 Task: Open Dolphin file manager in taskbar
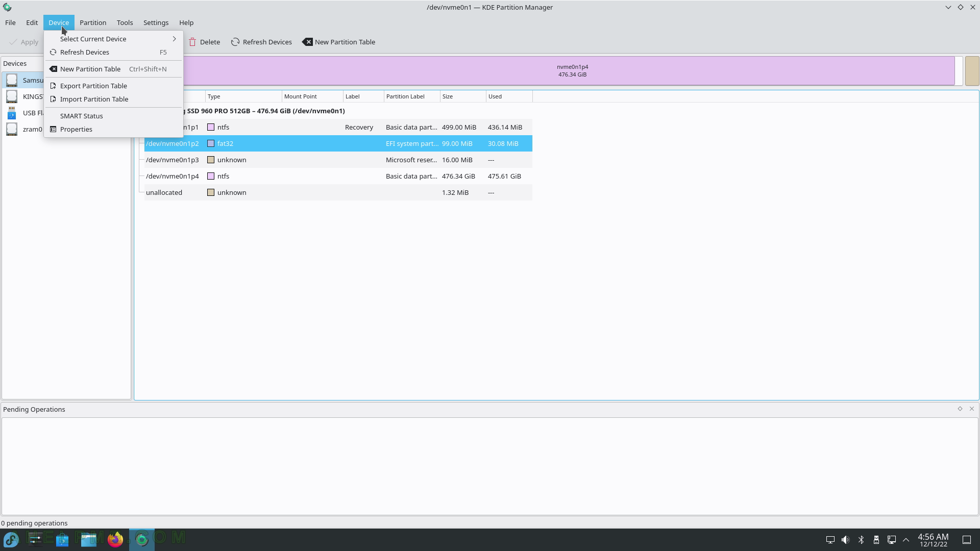tap(89, 539)
